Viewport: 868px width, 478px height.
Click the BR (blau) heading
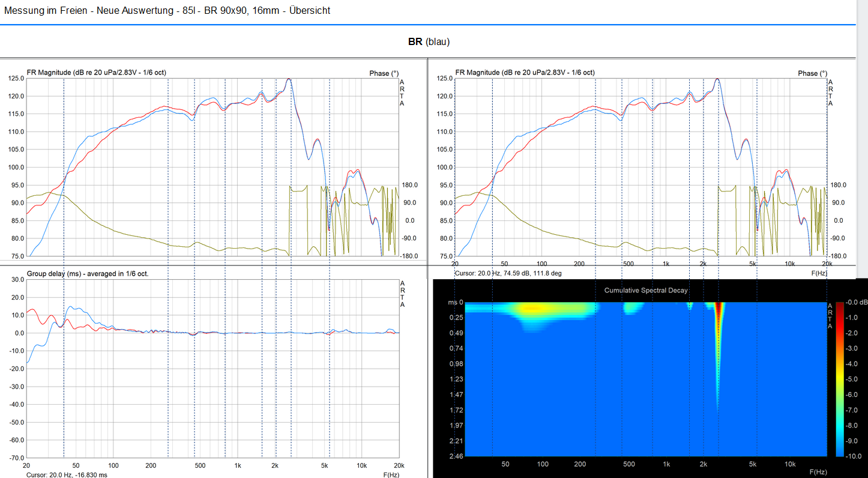[x=429, y=41]
